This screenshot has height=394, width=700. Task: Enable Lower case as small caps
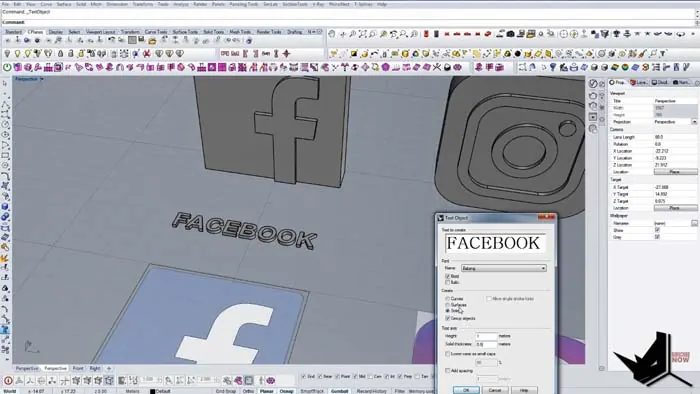pos(448,354)
